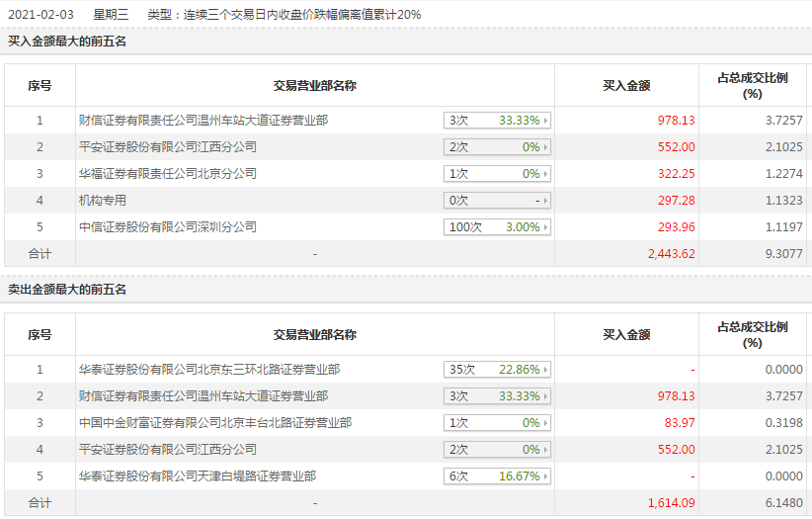This screenshot has width=812, height=519.
Task: Click the 6.1480 total percentage
Action: pyautogui.click(x=784, y=503)
